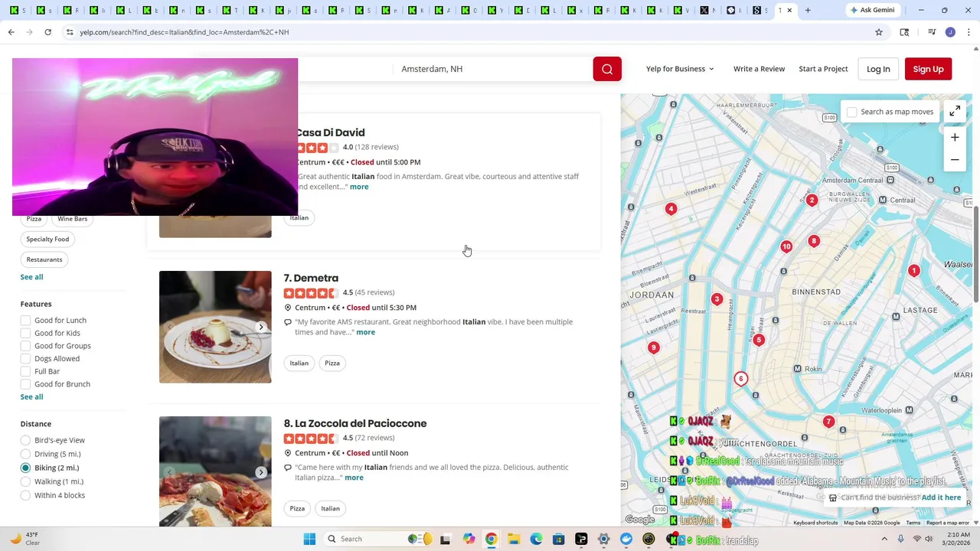Select Driving (5 mi.) distance
This screenshot has width=980, height=551.
25,454
